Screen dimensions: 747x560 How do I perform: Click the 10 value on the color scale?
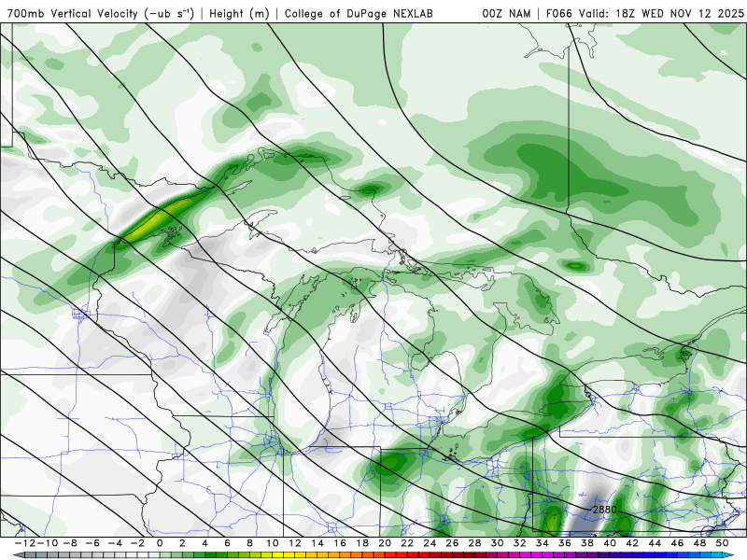point(272,543)
